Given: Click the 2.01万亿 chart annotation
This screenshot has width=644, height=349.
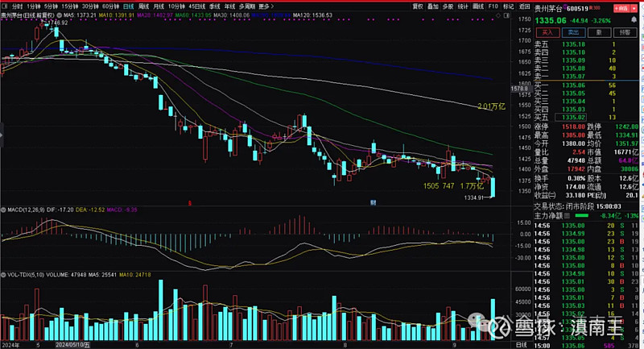Looking at the screenshot, I should pos(491,106).
